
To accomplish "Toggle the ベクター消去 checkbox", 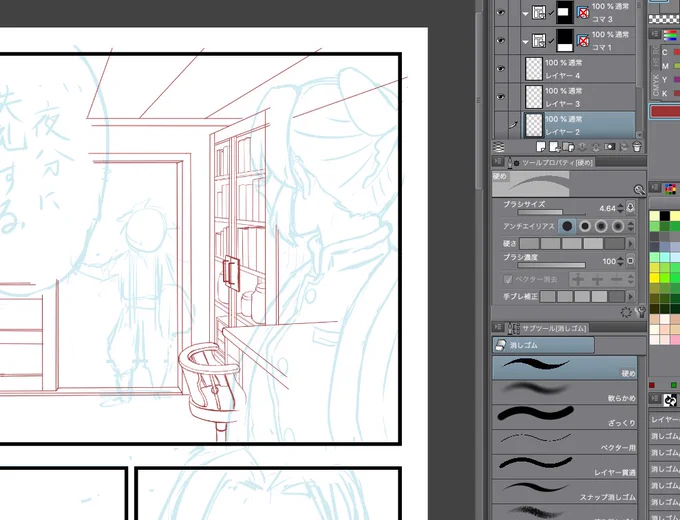I will tap(508, 279).
